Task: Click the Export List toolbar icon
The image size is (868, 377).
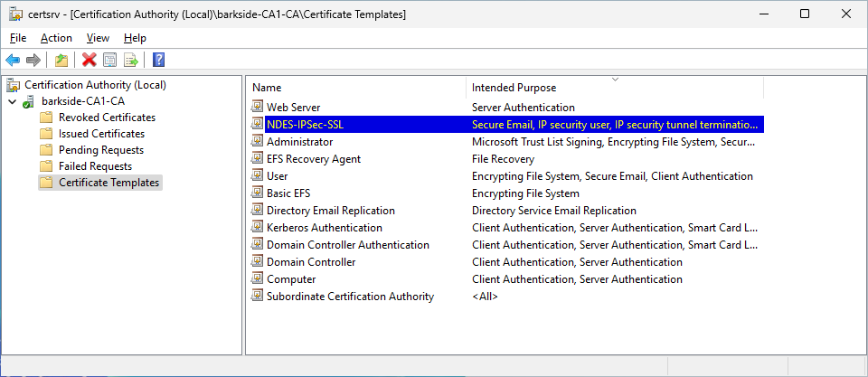Action: point(131,60)
